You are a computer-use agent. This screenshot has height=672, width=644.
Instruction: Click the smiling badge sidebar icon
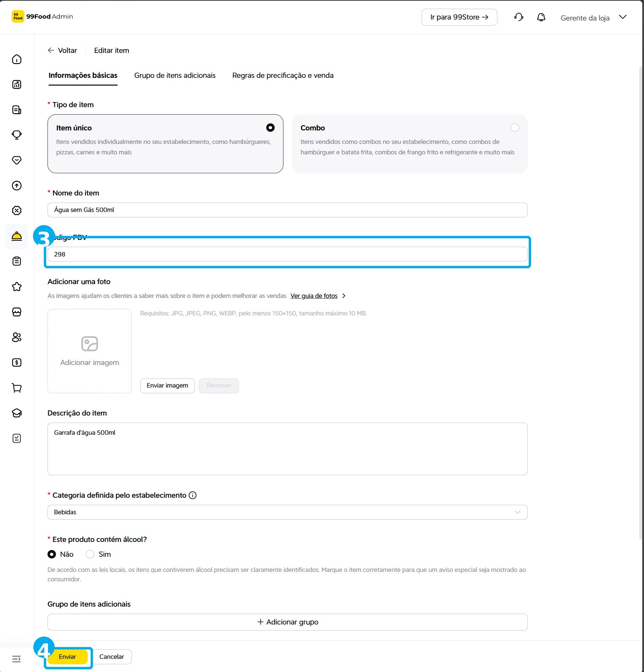pos(17,160)
